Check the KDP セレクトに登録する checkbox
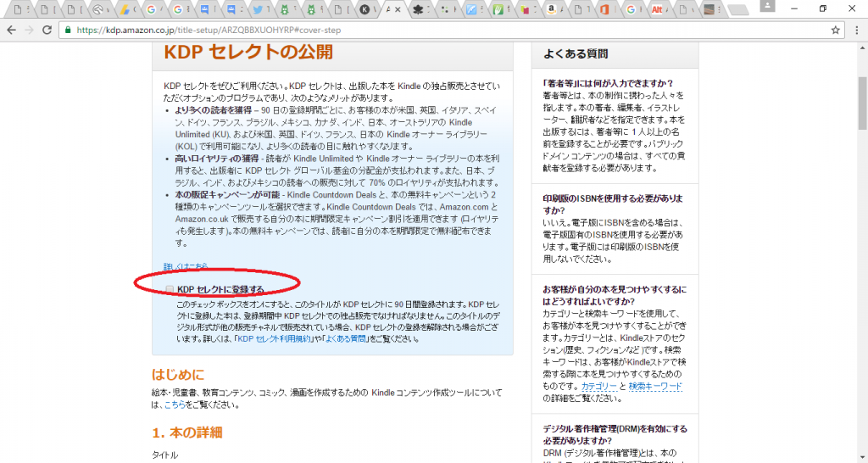This screenshot has width=868, height=463. [x=170, y=289]
